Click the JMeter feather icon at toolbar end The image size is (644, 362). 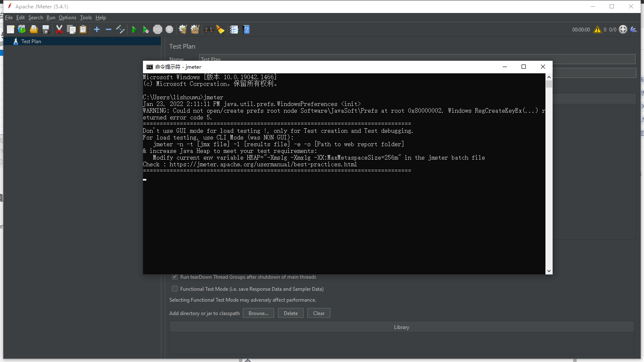[x=634, y=29]
